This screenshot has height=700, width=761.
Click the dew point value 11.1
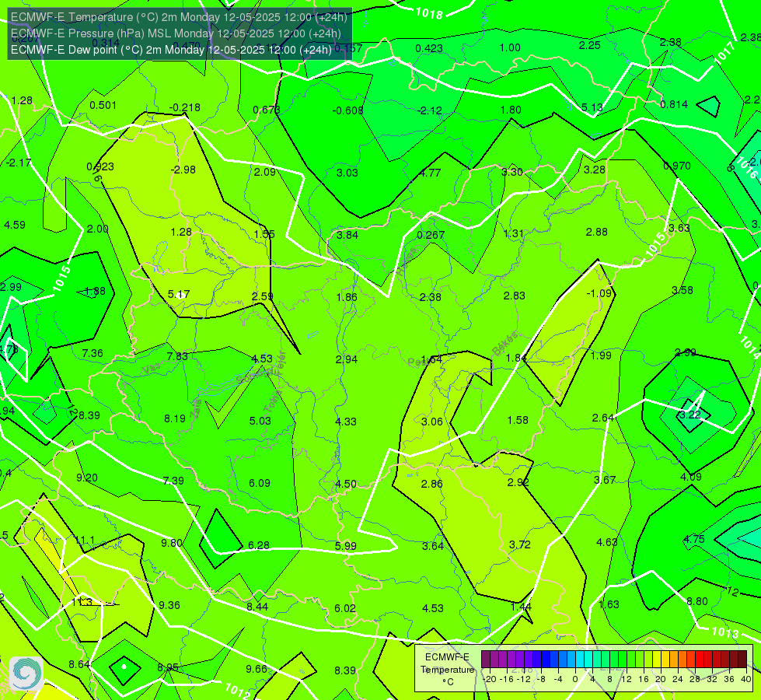tap(85, 540)
